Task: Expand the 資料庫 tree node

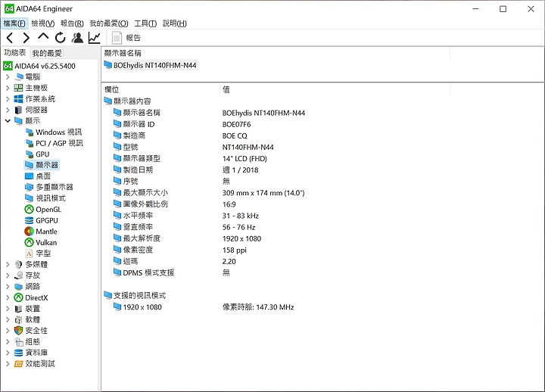Action: pos(8,353)
